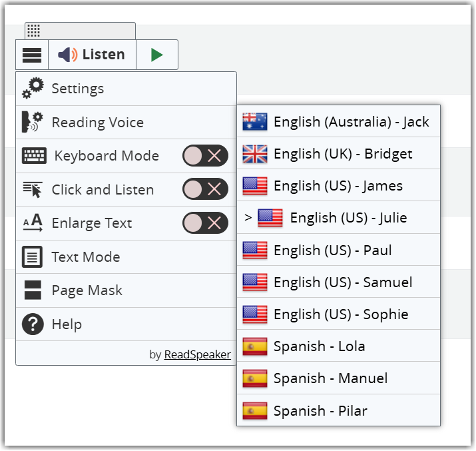Click the dotted grid drag handle
Viewport: 476px width, 451px height.
33,31
